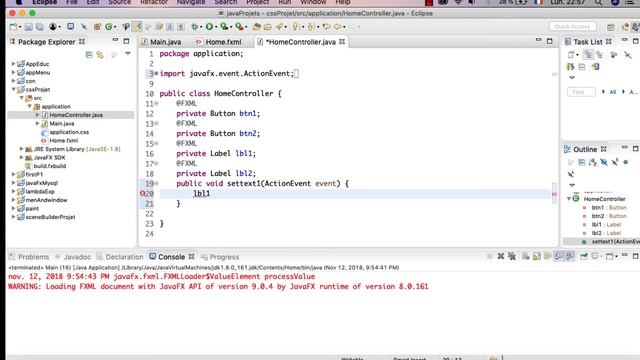640x360 pixels.
Task: Click Remove All Terminated Launches in Console
Action: (x=512, y=256)
